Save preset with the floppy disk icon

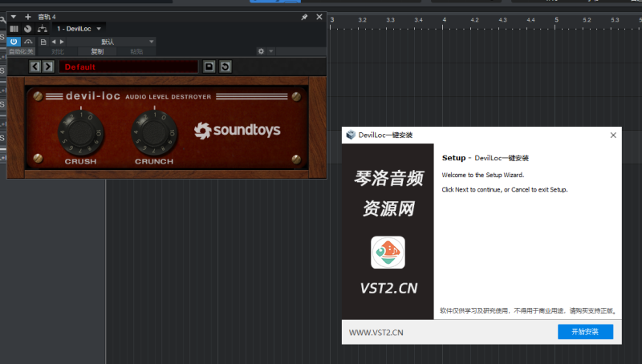coord(209,67)
